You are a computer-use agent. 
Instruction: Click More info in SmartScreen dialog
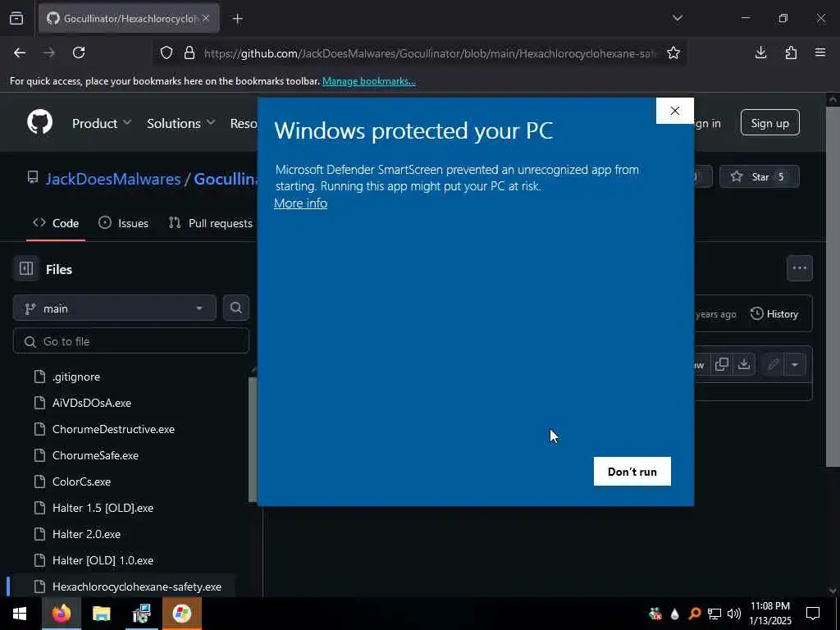pos(300,203)
